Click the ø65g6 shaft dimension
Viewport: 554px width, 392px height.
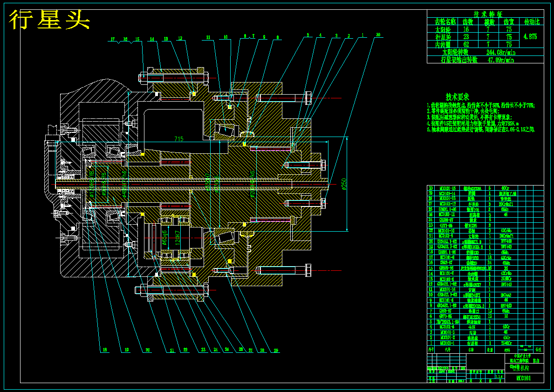coord(164,238)
